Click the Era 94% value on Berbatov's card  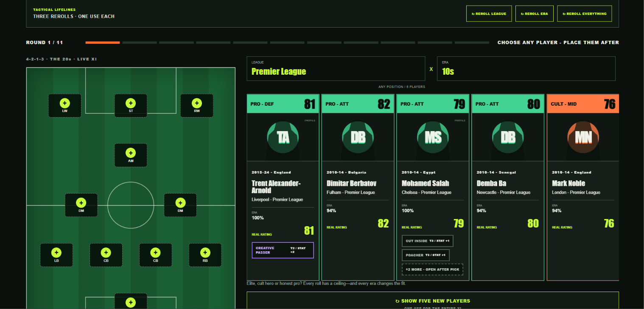tap(331, 211)
